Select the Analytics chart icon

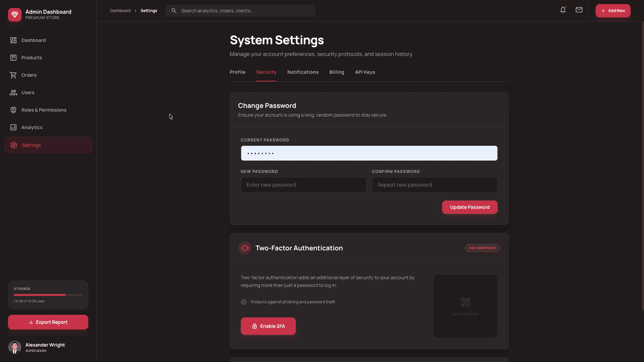pos(12,128)
